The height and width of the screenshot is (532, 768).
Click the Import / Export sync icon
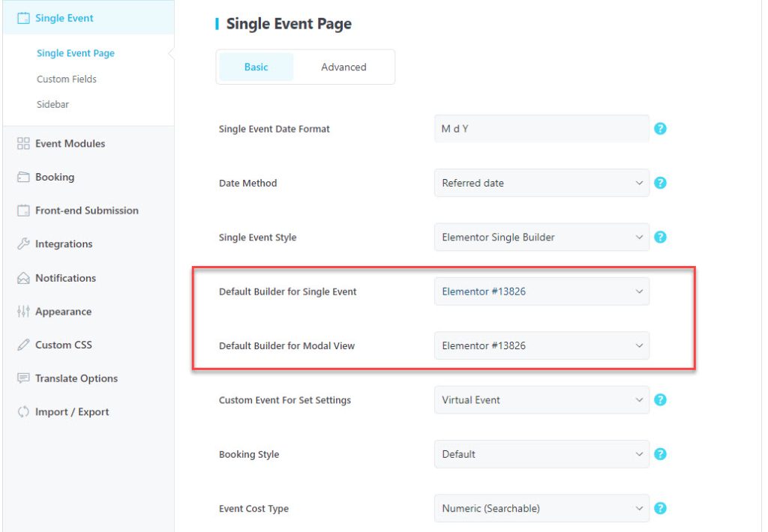pos(23,411)
